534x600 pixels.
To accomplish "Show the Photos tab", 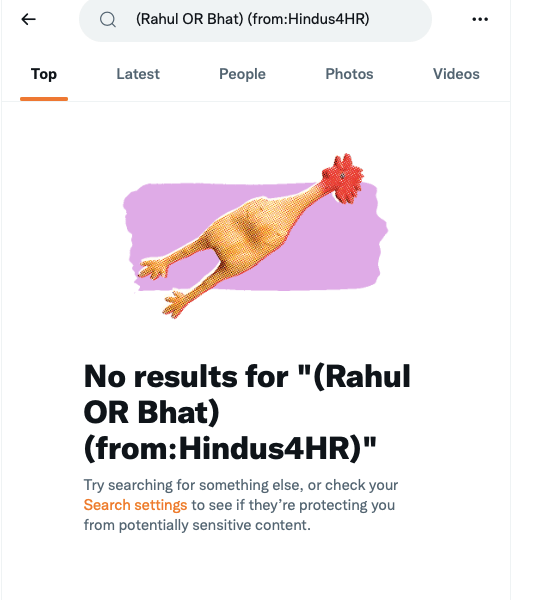I will coord(349,74).
